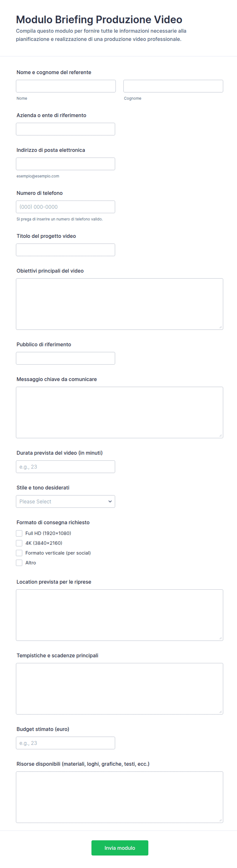The height and width of the screenshot is (868, 237).
Task: Focus the Budget stimato (euro) field
Action: pyautogui.click(x=65, y=743)
